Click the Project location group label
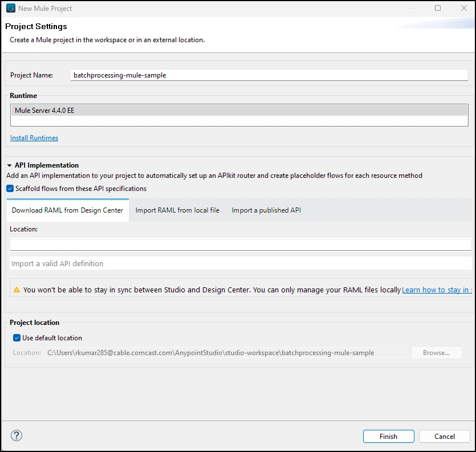The height and width of the screenshot is (452, 476). click(x=35, y=323)
